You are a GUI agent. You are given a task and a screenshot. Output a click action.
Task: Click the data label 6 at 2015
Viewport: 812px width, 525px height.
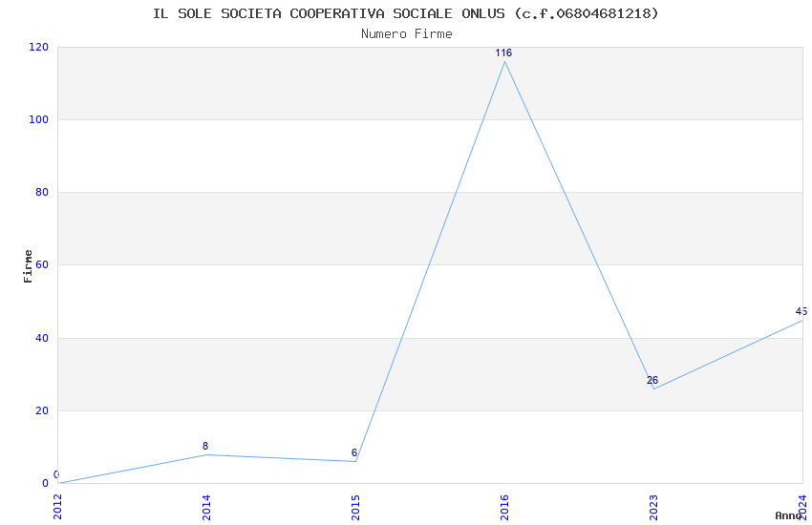point(354,452)
